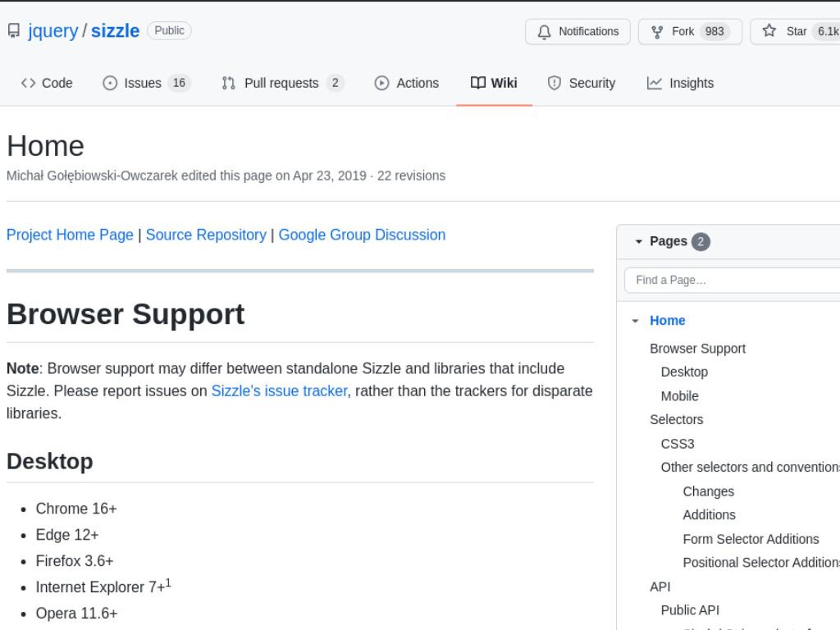
Task: Open the sizzle repository link
Action: 115,31
